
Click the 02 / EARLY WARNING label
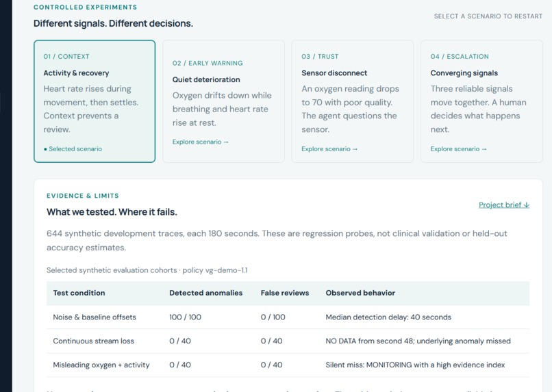click(208, 64)
